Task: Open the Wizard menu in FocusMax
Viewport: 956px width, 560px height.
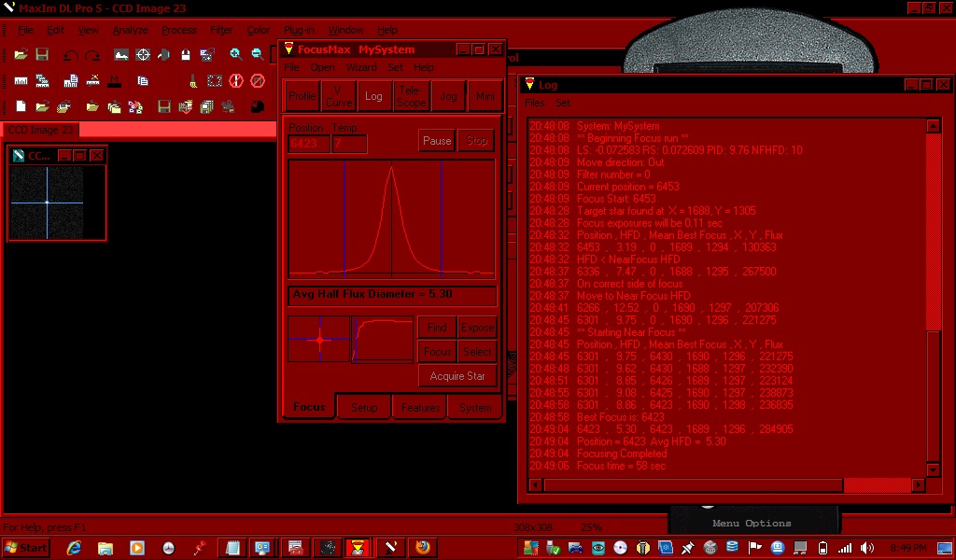Action: pos(361,67)
